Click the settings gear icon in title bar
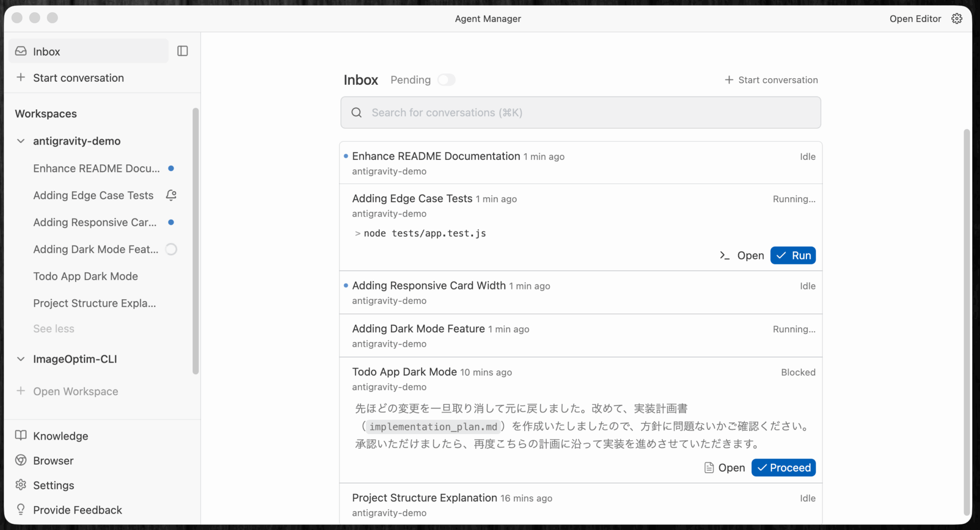 (957, 19)
